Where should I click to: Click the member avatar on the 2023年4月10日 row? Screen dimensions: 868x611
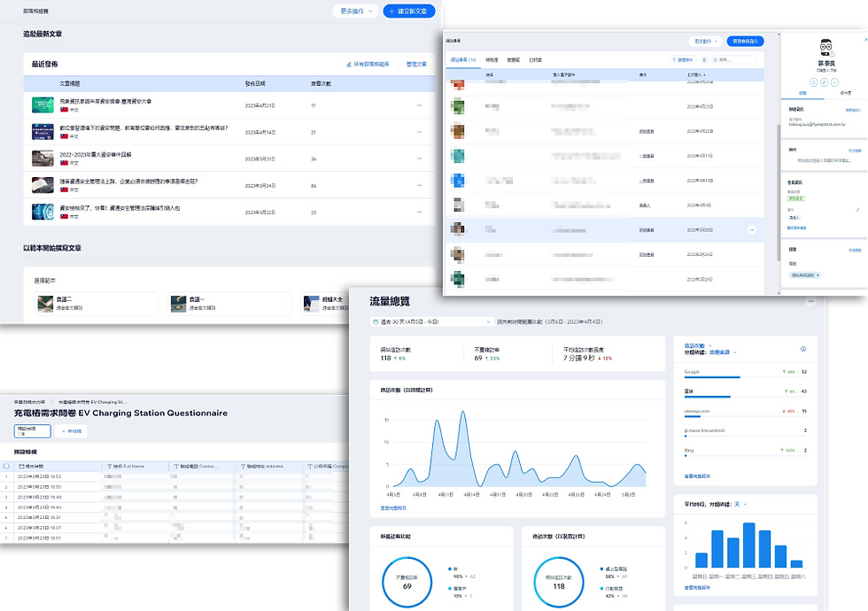coord(458,181)
